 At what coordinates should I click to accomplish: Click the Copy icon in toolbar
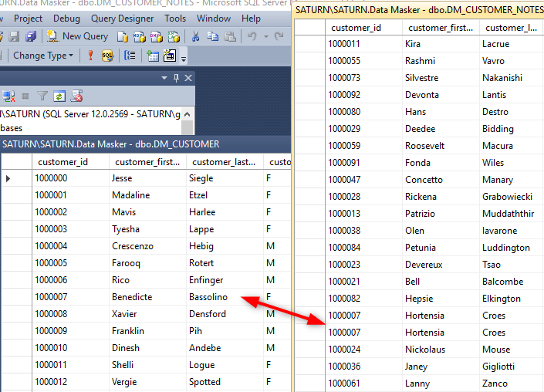coord(213,36)
